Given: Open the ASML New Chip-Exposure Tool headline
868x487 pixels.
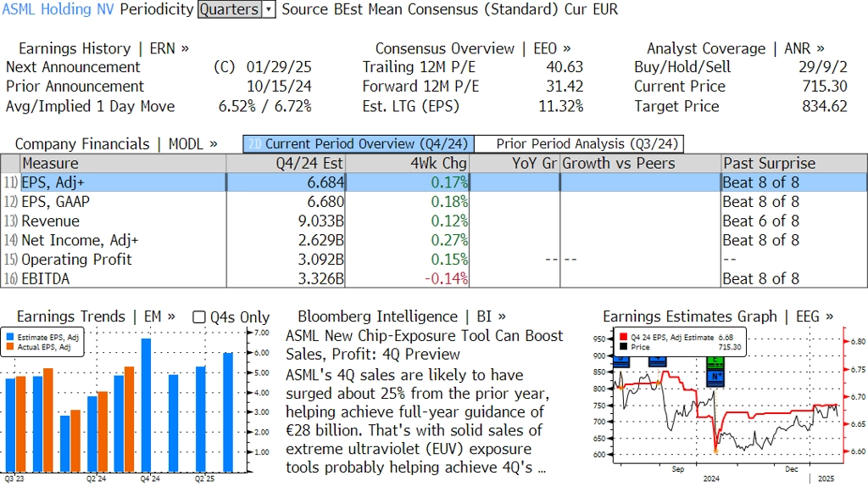Looking at the screenshot, I should (x=424, y=344).
